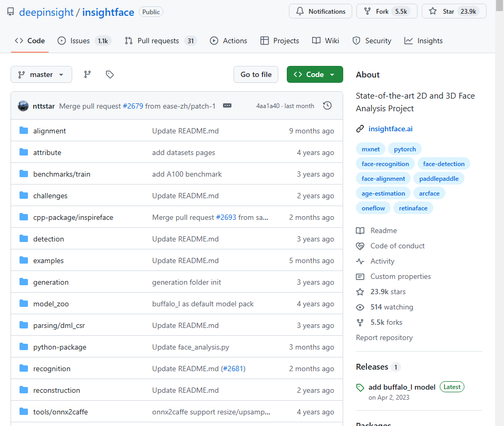
Task: Open the Insights tab
Action: point(423,41)
